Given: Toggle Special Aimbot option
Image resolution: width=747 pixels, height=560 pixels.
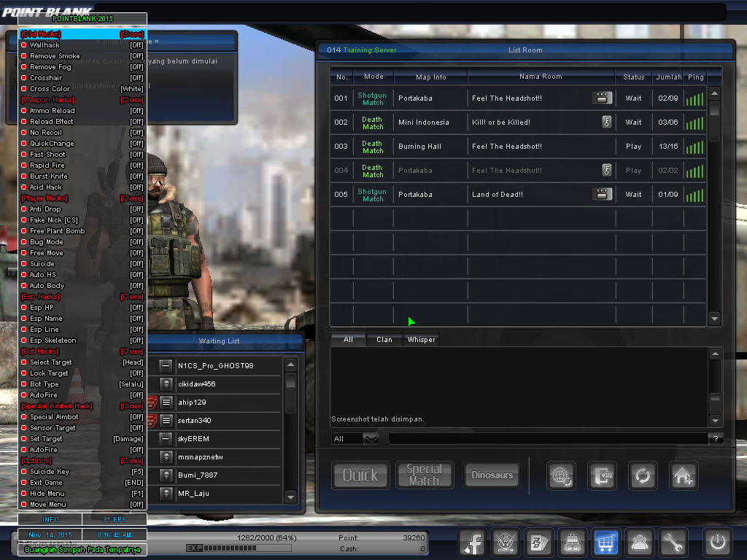Looking at the screenshot, I should (82, 417).
